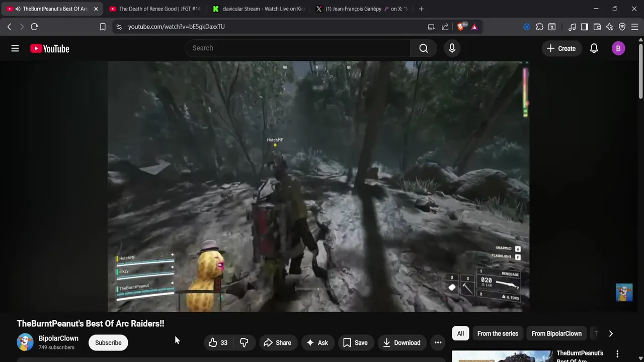
Task: Select the From the series chip
Action: pos(498,333)
